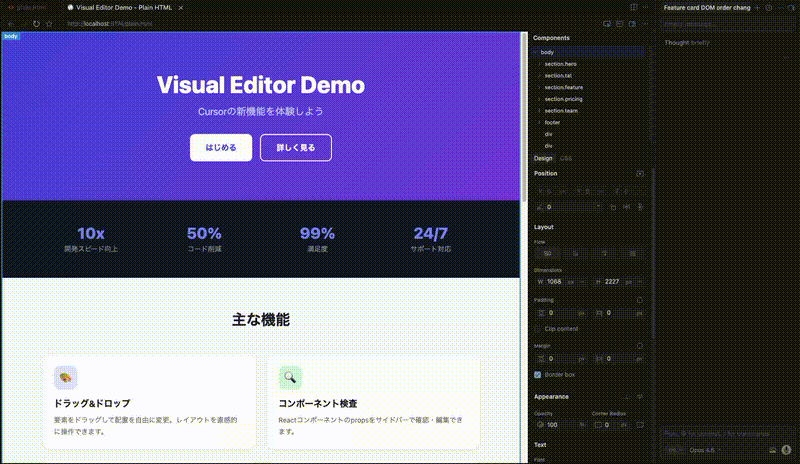Viewport: 800px width, 464px height.
Task: Close the Visual Editor Demo tab
Action: click(x=181, y=8)
